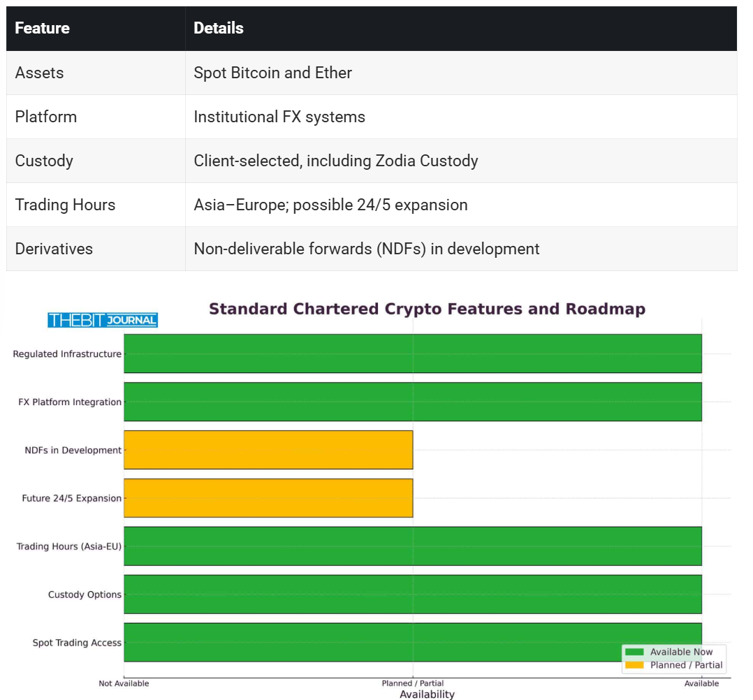This screenshot has height=700, width=753.
Task: Click 'Trading Hours (Asia-EU)' axis label
Action: click(x=69, y=546)
